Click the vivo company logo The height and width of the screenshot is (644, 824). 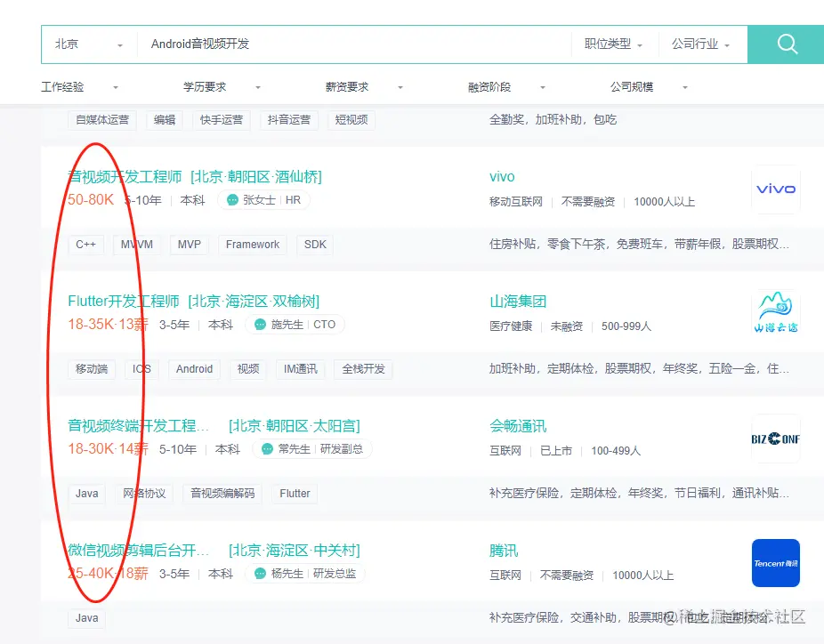pyautogui.click(x=776, y=189)
